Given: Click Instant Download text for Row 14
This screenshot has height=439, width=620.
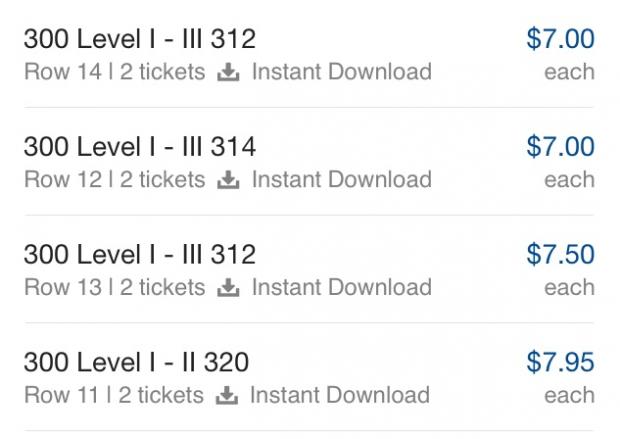Looking at the screenshot, I should (341, 72).
